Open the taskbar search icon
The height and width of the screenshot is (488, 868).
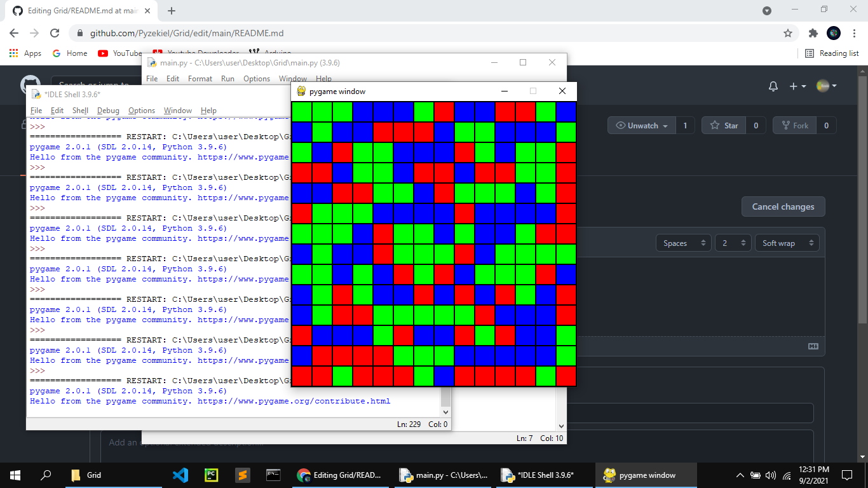pos(46,475)
